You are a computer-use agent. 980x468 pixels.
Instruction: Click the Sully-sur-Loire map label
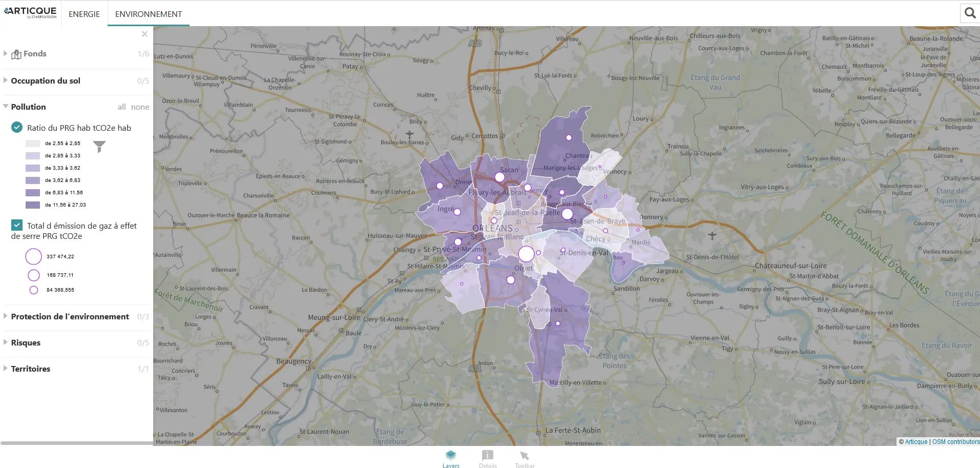point(842,381)
